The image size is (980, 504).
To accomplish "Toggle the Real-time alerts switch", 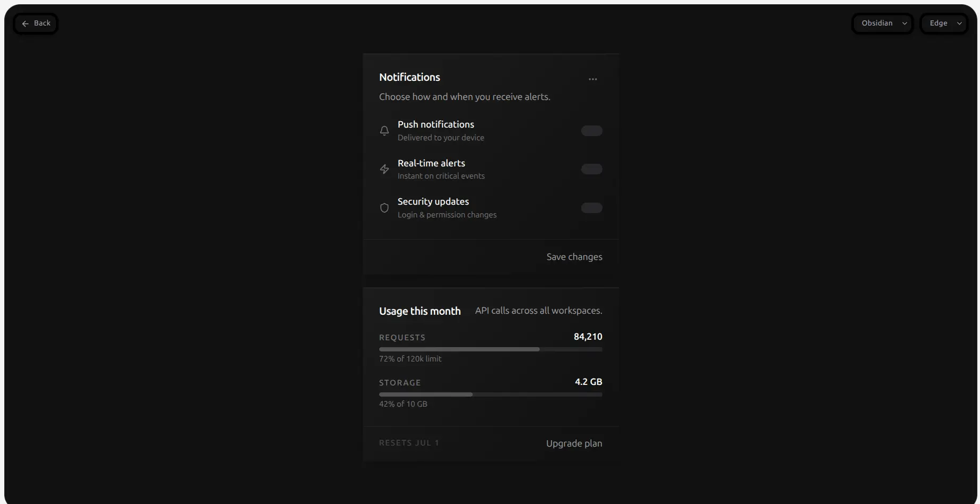I will tap(591, 169).
